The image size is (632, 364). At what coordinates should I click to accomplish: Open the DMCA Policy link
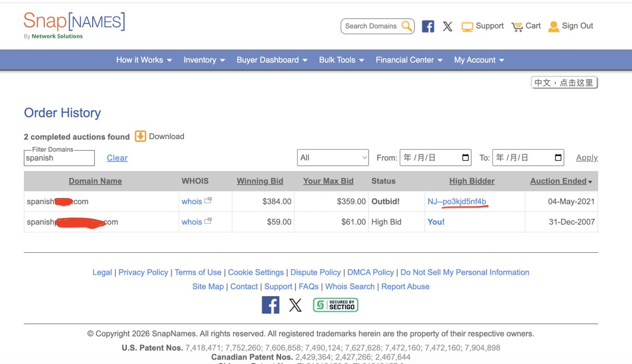click(x=371, y=272)
